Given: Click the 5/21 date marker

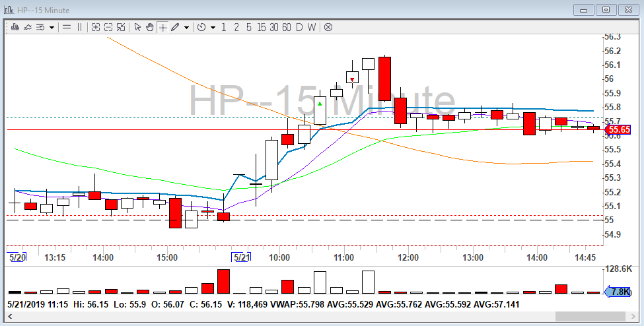Looking at the screenshot, I should (x=242, y=257).
